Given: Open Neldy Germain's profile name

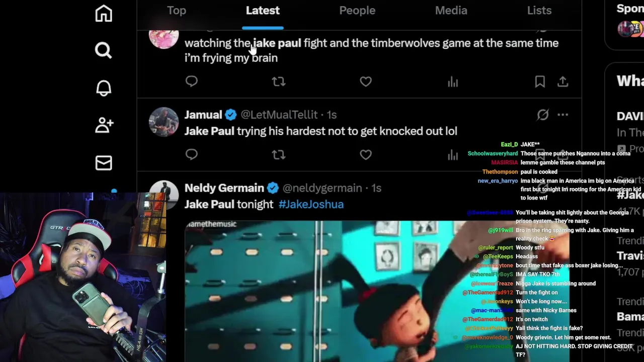Looking at the screenshot, I should tap(224, 188).
